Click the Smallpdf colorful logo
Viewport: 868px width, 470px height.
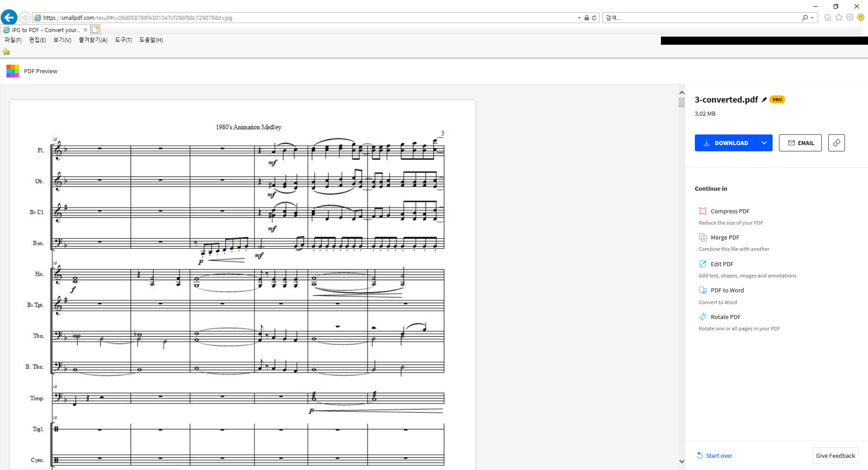(13, 71)
